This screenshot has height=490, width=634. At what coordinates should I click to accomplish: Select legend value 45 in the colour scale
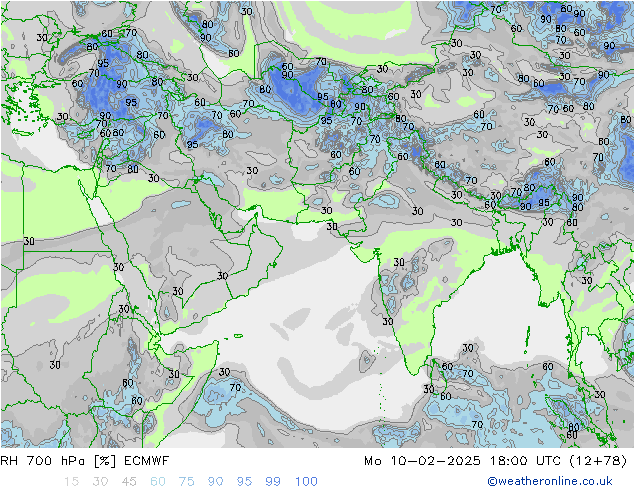129,482
